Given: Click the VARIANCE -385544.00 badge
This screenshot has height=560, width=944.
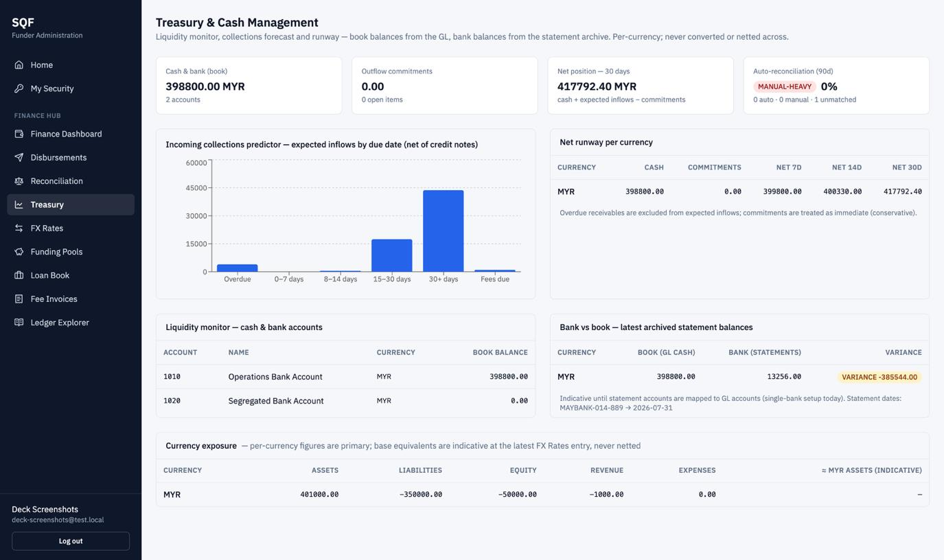Looking at the screenshot, I should click(x=879, y=377).
